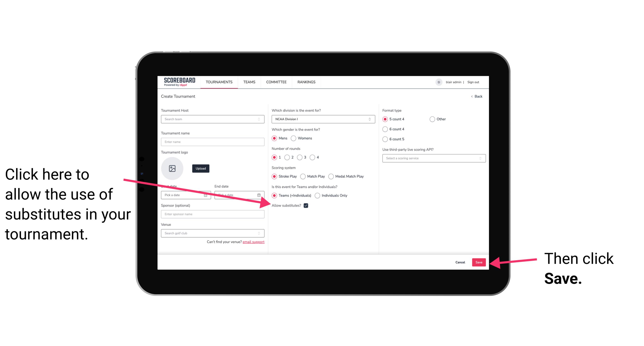Screen dimensions: 644x346
Task: Click the Back navigation arrow icon
Action: [x=472, y=96]
